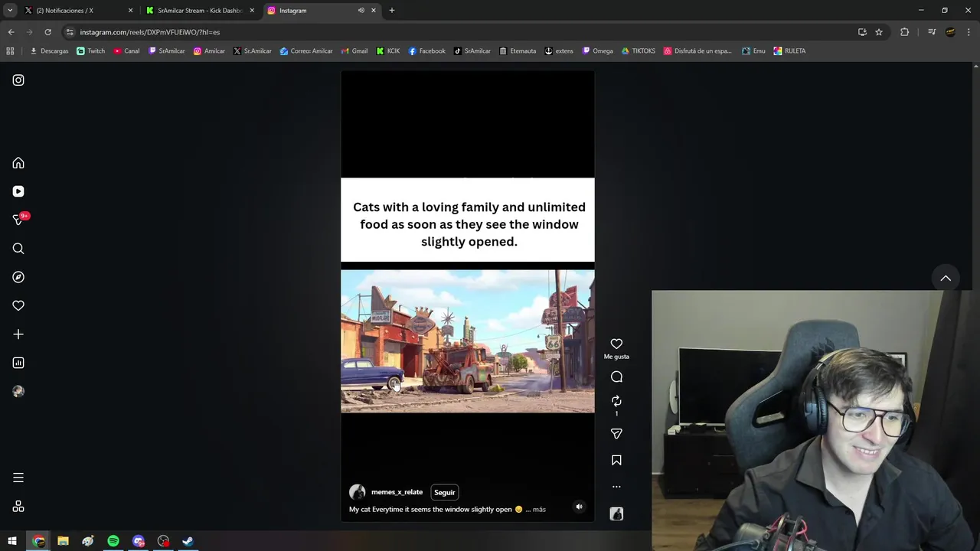Open memes_x_relate avatar picture
The width and height of the screenshot is (980, 551).
tap(357, 492)
